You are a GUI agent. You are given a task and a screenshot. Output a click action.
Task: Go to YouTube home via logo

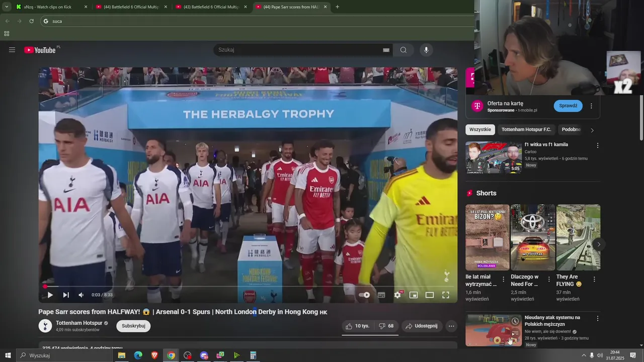coord(40,50)
